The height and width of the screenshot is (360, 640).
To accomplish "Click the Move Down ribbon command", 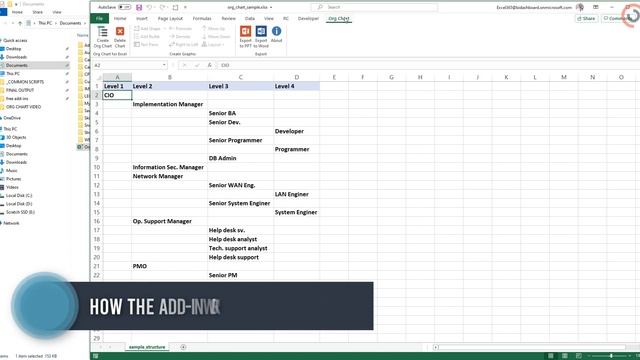I will click(216, 36).
